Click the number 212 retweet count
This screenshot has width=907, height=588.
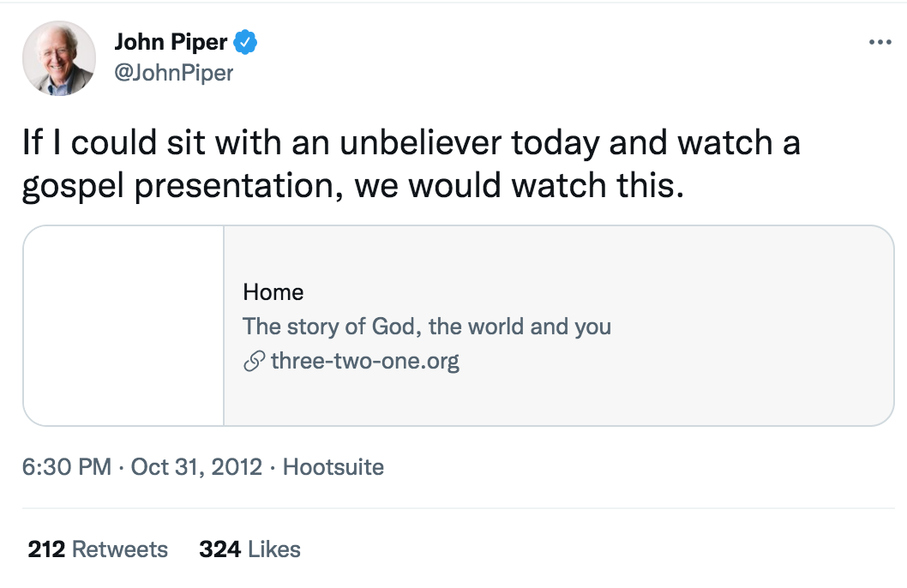pyautogui.click(x=46, y=549)
